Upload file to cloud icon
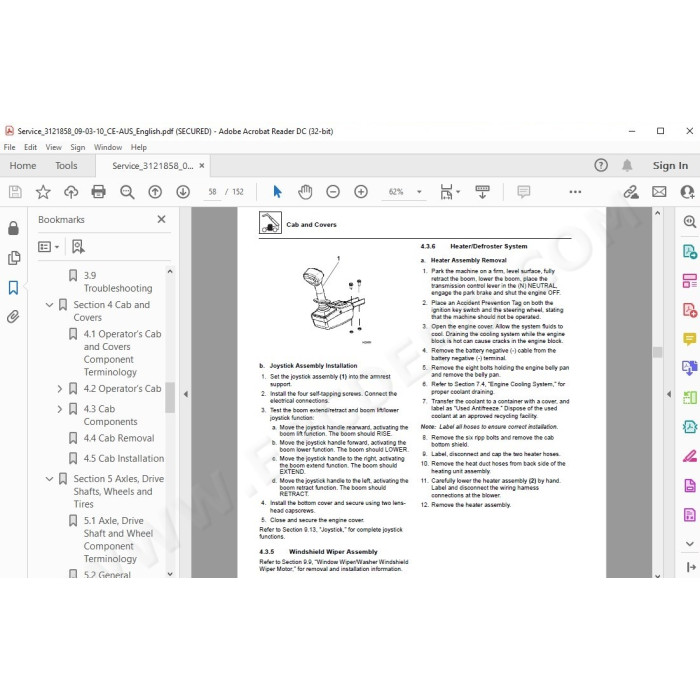This screenshot has width=700, height=700. click(71, 192)
